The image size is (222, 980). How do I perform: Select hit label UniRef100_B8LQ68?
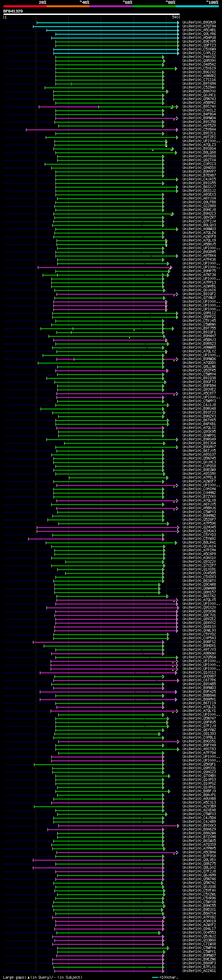coord(199,153)
